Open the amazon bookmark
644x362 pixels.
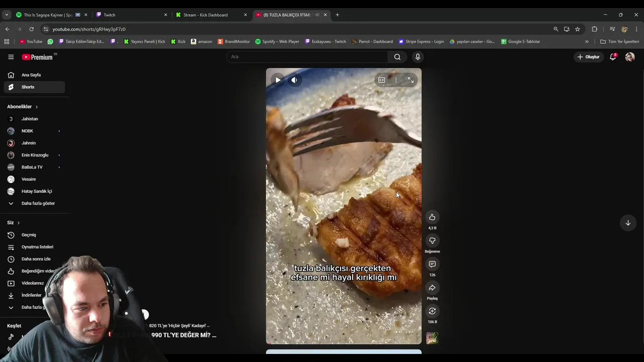pyautogui.click(x=201, y=42)
